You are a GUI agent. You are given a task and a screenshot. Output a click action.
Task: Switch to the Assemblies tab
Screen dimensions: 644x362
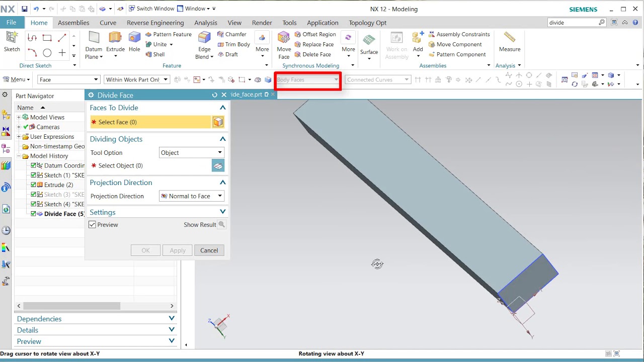click(73, 23)
